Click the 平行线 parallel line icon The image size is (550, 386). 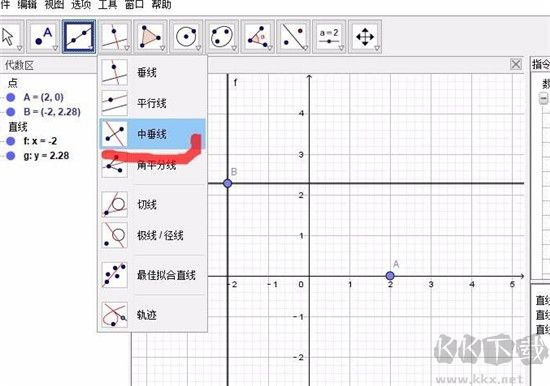114,103
